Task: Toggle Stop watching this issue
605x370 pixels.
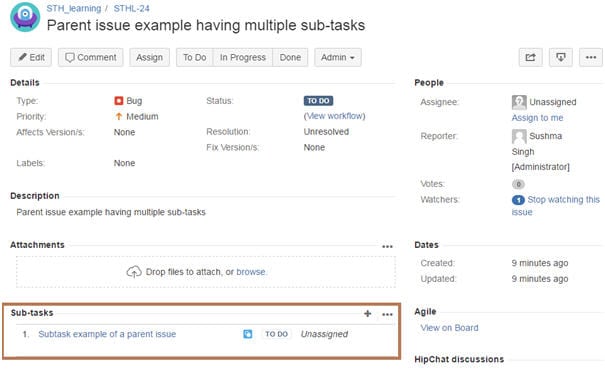Action: [x=556, y=206]
